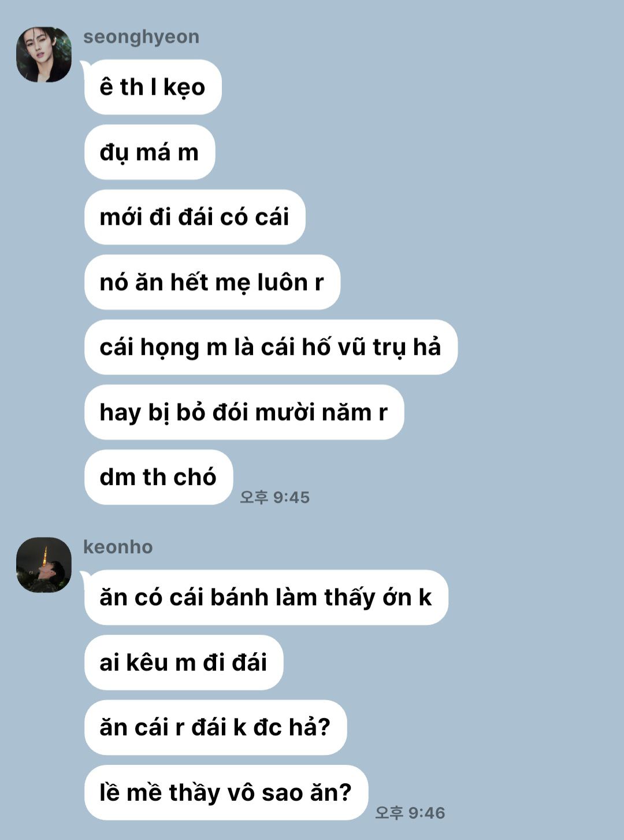Select the message "dm th chó"
Image resolution: width=624 pixels, height=840 pixels.
tap(158, 477)
